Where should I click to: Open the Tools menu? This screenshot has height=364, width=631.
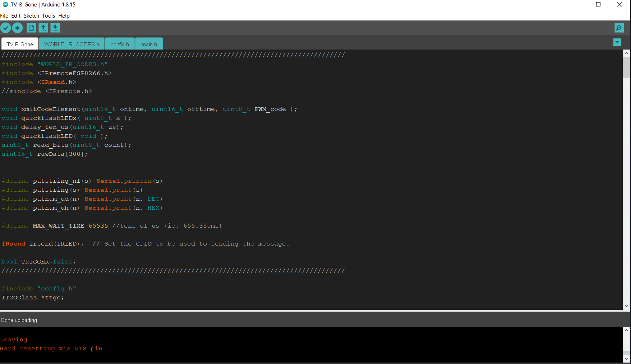coord(48,15)
